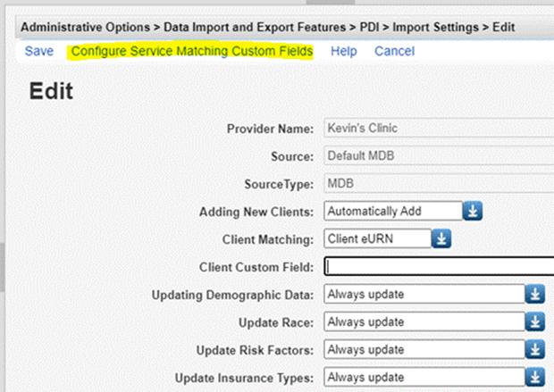Open Update Insurance Types 'Always update' box
This screenshot has width=554, height=392.
[x=422, y=377]
